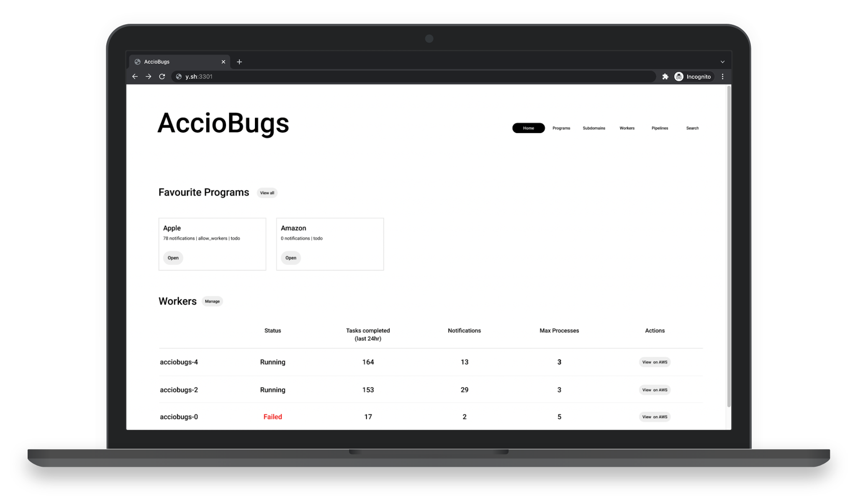Viewport: 858px width, 504px height.
Task: View acciobugs-4 on AWS
Action: point(655,362)
